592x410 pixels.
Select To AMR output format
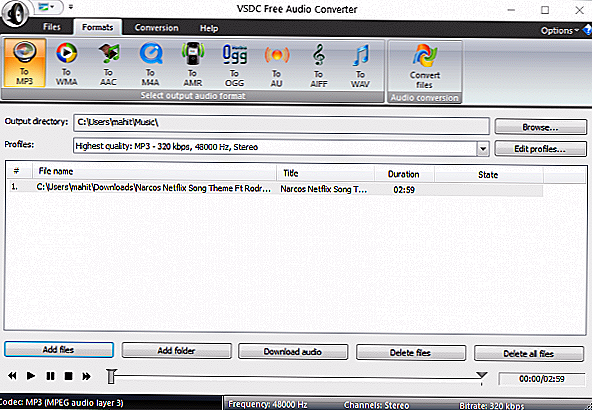click(x=193, y=63)
